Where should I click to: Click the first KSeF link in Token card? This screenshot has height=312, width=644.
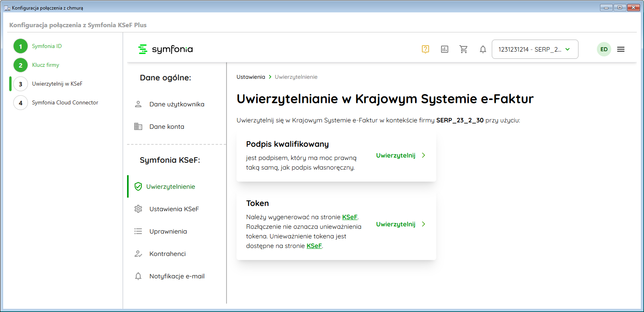coord(350,217)
